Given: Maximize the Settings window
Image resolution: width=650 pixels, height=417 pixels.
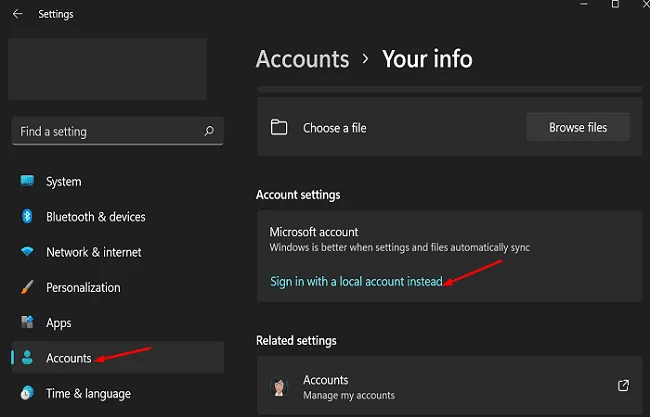Looking at the screenshot, I should click(x=615, y=4).
